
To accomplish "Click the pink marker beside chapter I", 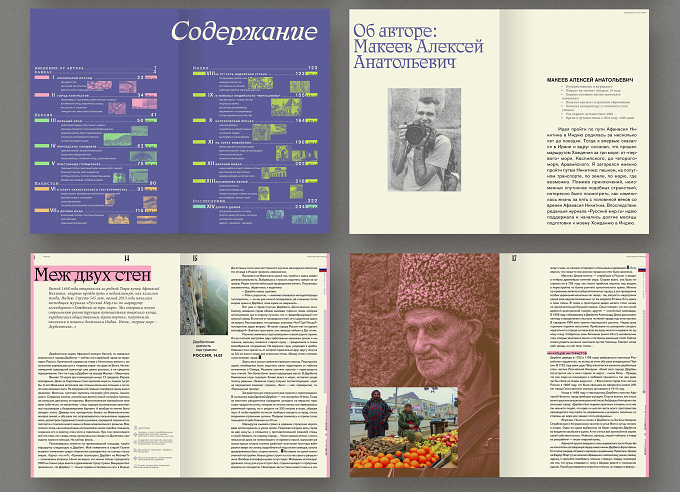I will pyautogui.click(x=42, y=77).
